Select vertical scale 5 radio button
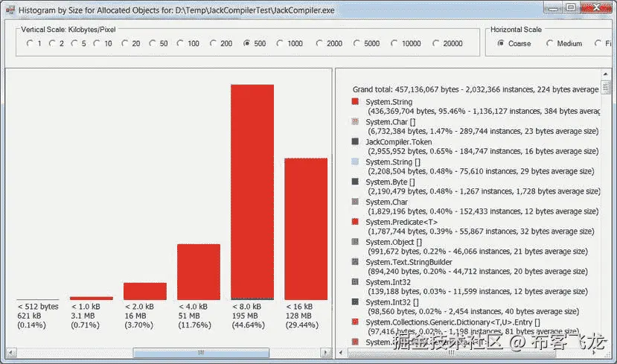The width and height of the screenshot is (617, 364). click(x=74, y=43)
